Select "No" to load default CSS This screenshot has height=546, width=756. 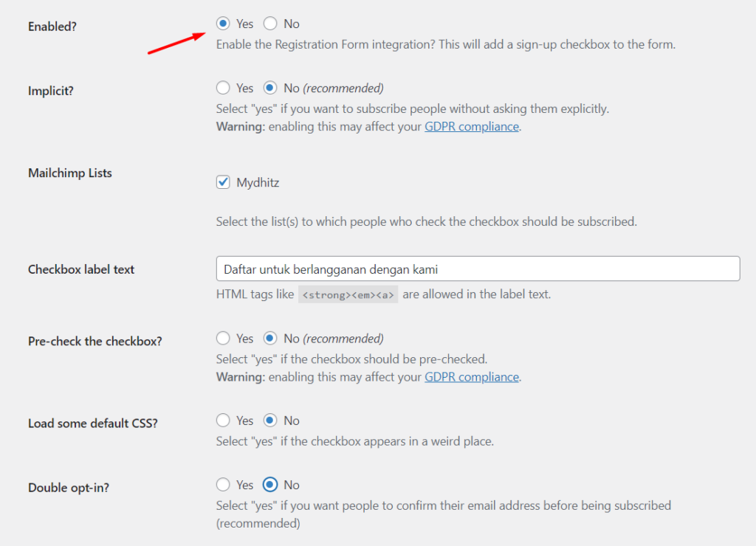point(270,421)
